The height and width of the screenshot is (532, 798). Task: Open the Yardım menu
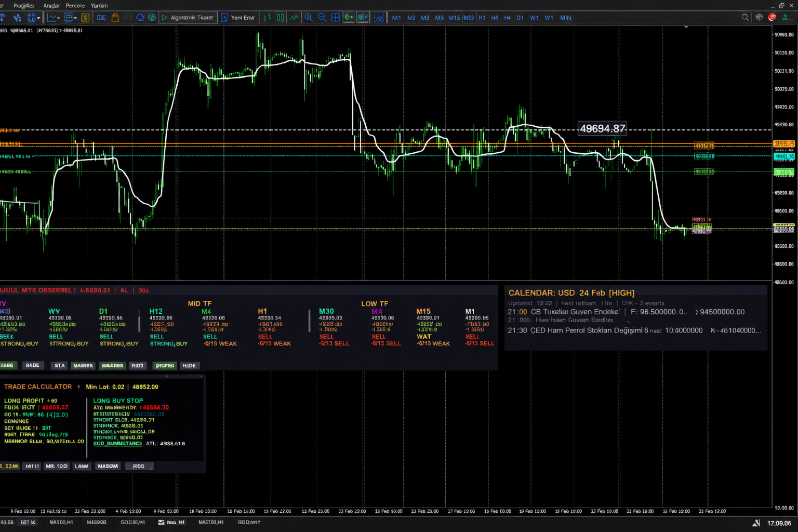coord(99,6)
